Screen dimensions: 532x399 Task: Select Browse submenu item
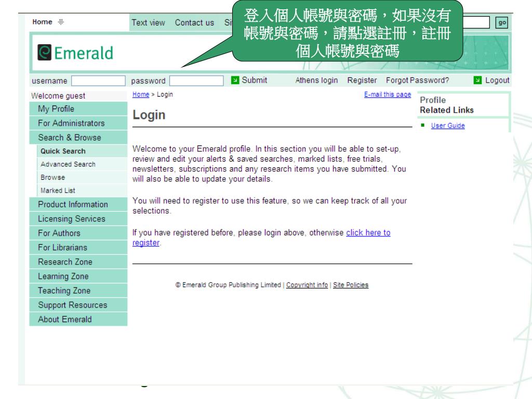(x=82, y=178)
